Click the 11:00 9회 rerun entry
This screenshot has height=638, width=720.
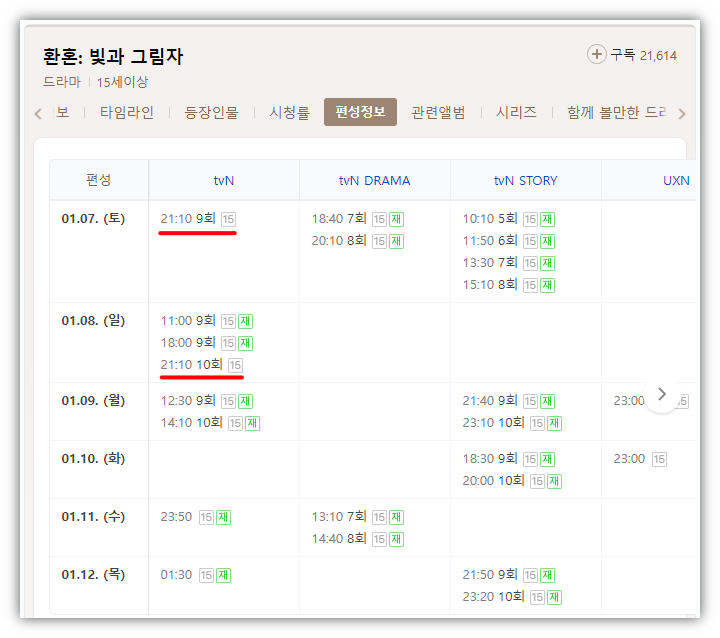point(207,321)
